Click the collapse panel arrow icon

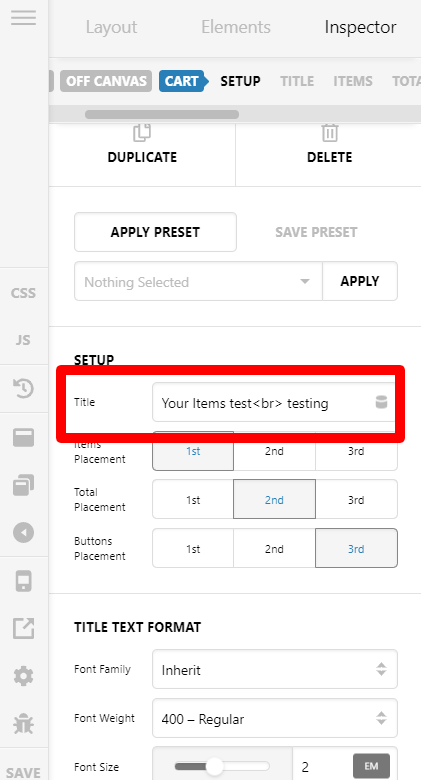click(23, 532)
